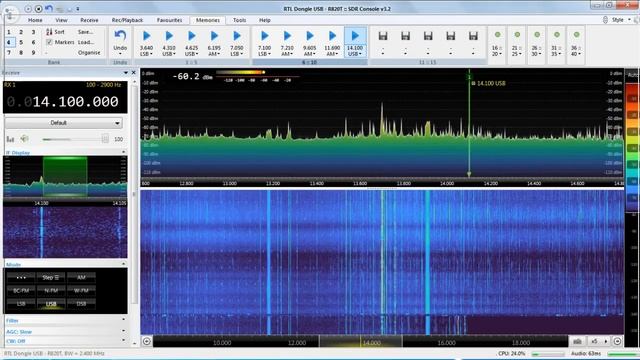The width and height of the screenshot is (640, 360).
Task: Open the Receive ribbon tab
Action: coord(89,20)
